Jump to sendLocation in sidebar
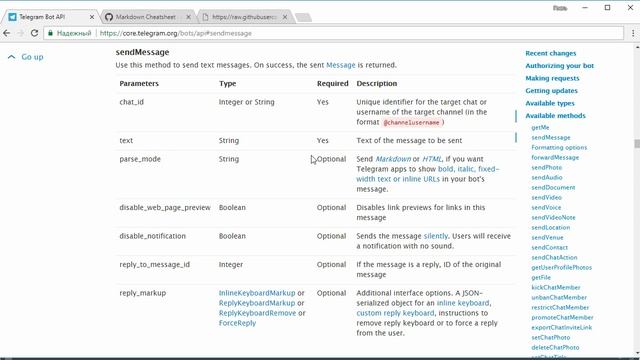The height and width of the screenshot is (360, 640). tap(551, 227)
